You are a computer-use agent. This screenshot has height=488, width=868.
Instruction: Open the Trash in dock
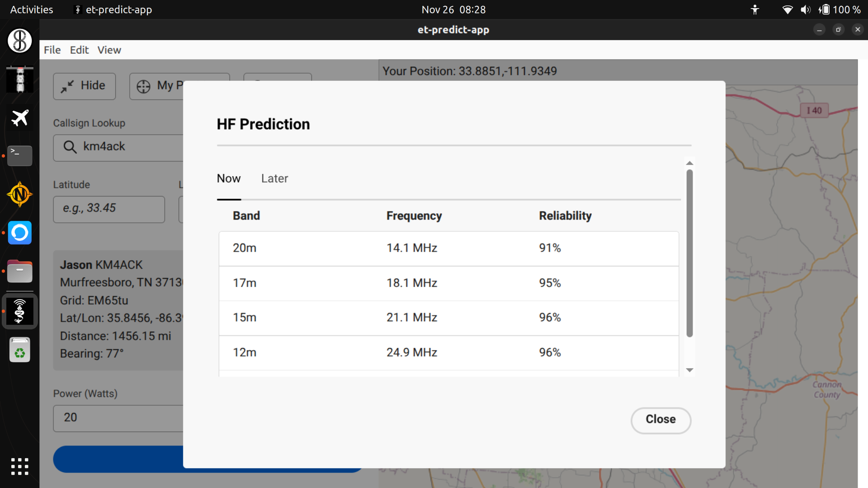19,350
